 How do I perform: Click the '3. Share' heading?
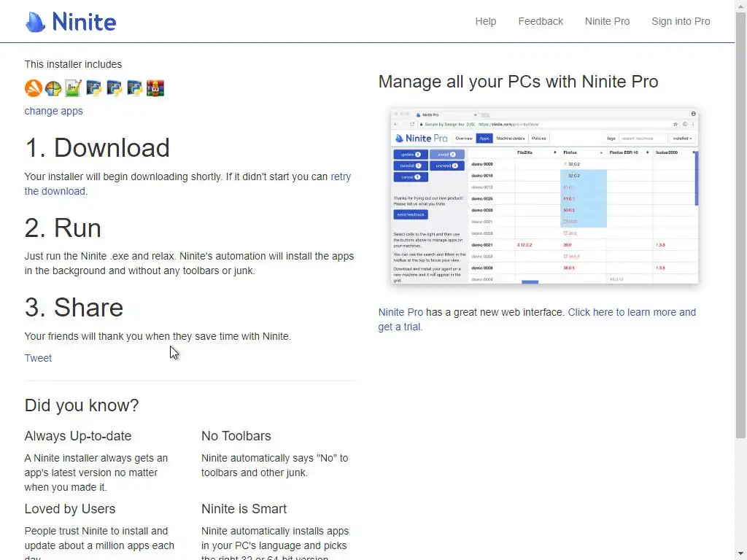click(74, 308)
